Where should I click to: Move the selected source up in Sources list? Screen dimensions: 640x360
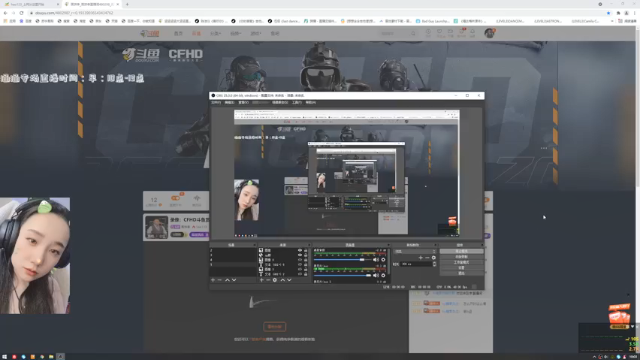(282, 280)
